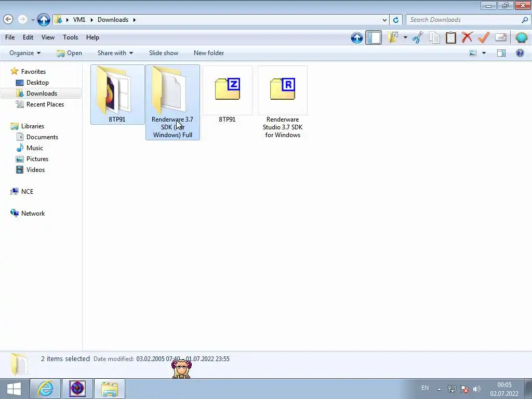Select the 8TP91 folder thumbnail
The image size is (532, 399).
[117, 95]
